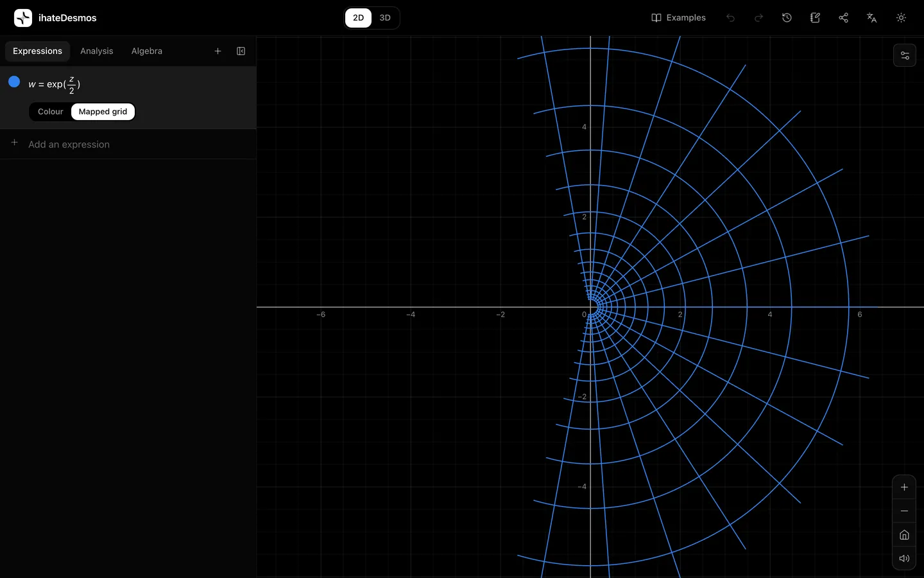Select the Algebra tab
This screenshot has width=924, height=578.
(147, 51)
